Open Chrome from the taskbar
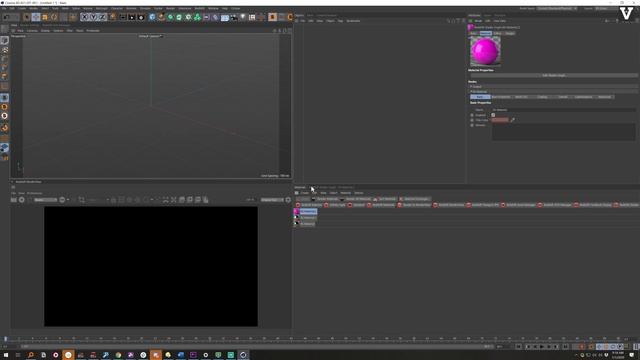Image resolution: width=640 pixels, height=360 pixels. pyautogui.click(x=118, y=355)
